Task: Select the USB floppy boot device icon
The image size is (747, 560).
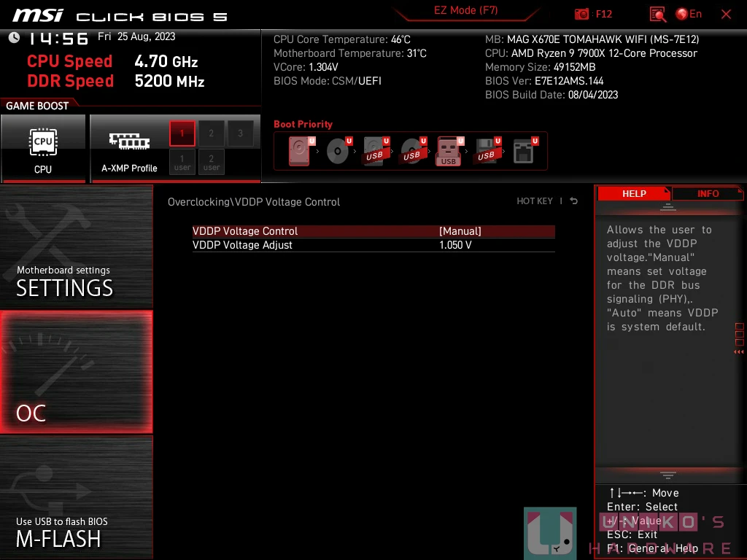Action: (x=487, y=151)
